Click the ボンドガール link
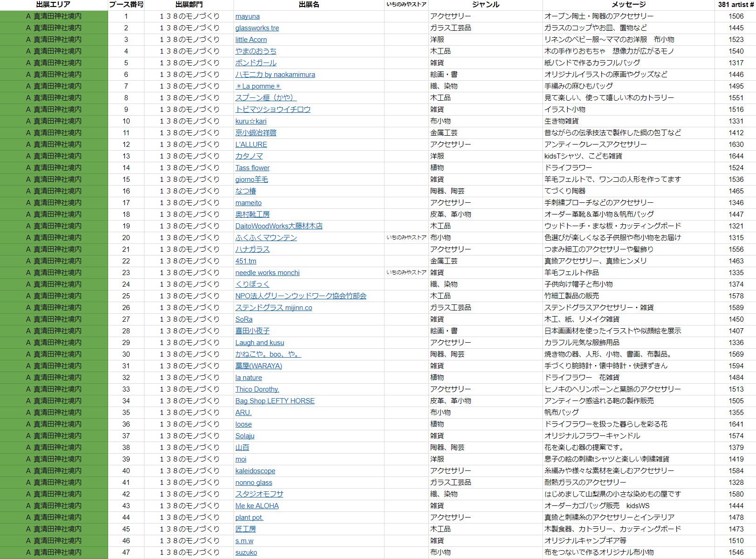 (256, 63)
